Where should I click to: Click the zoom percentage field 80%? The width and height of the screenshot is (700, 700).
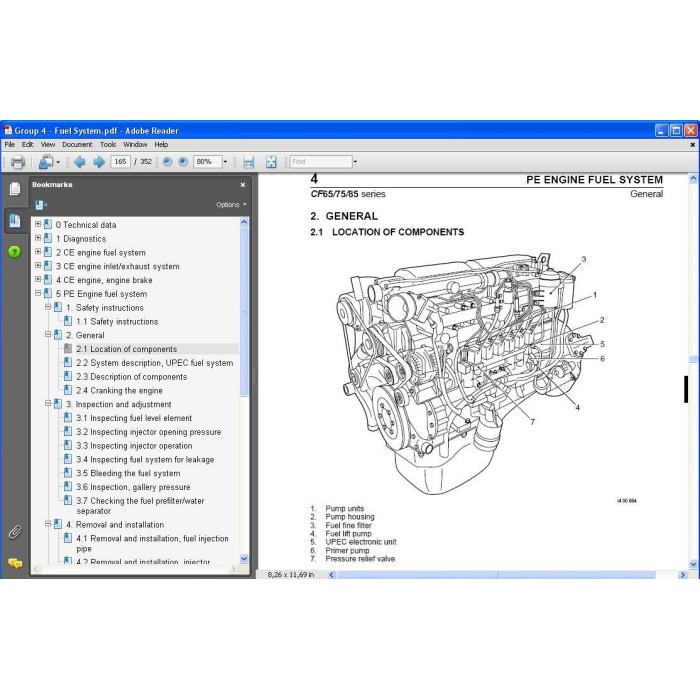coord(207,162)
